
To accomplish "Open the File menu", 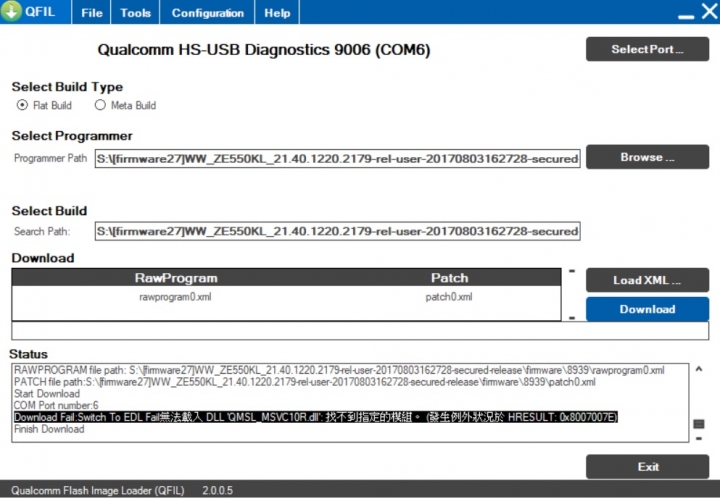I will (x=91, y=13).
